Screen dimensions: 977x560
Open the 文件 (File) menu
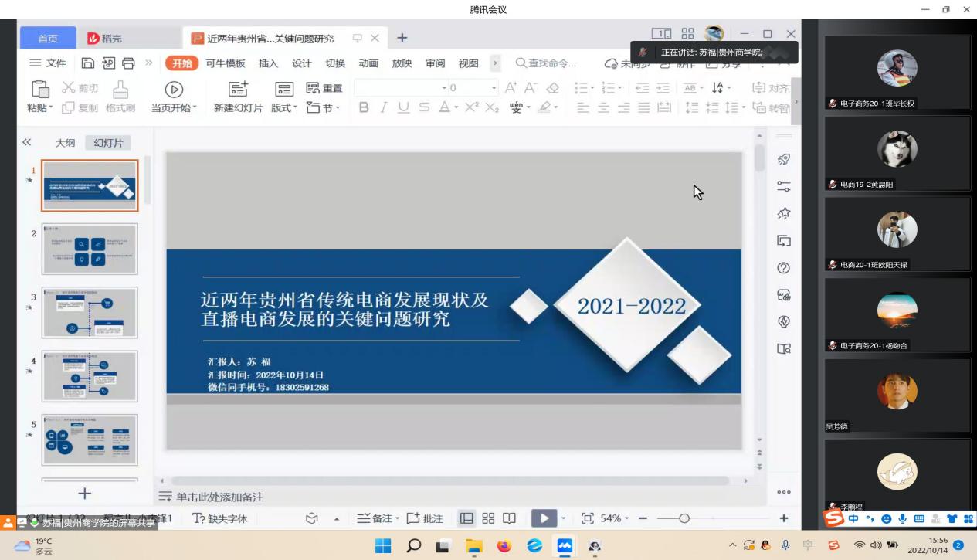click(x=48, y=63)
